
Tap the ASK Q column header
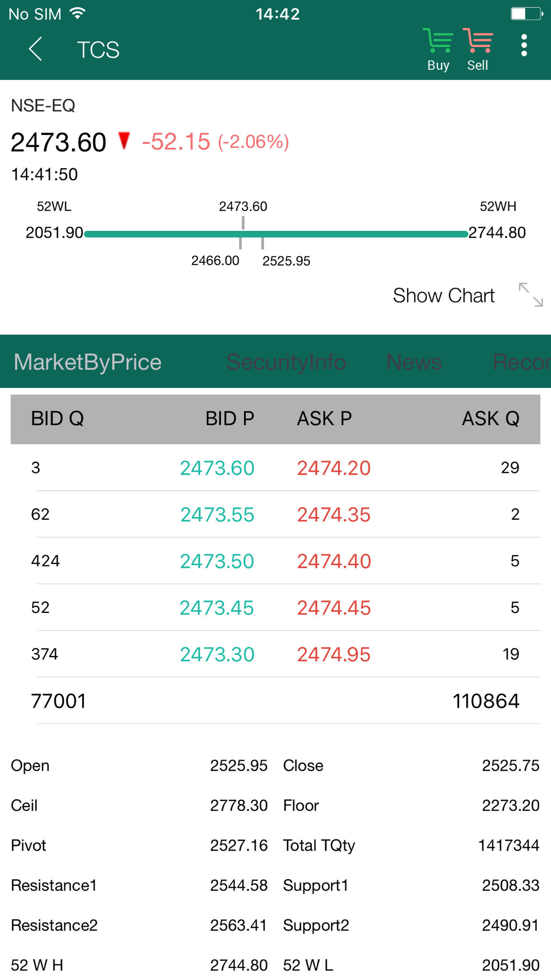490,419
